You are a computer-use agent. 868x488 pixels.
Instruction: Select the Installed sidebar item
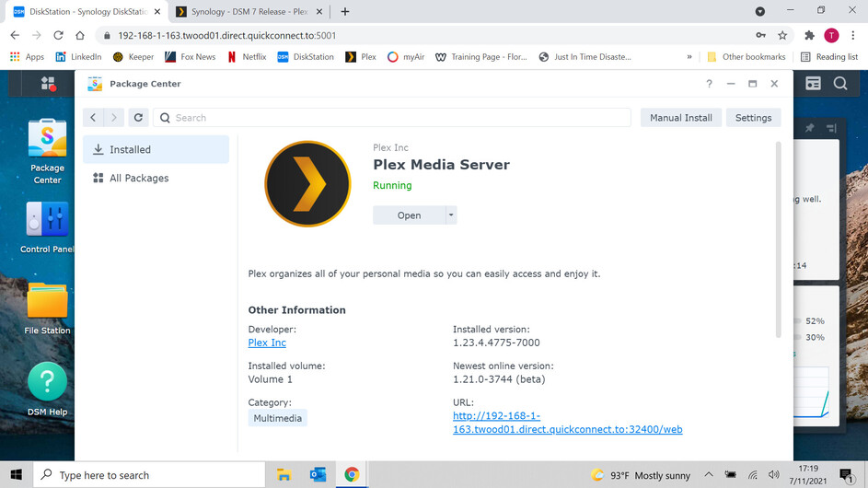[x=156, y=149]
